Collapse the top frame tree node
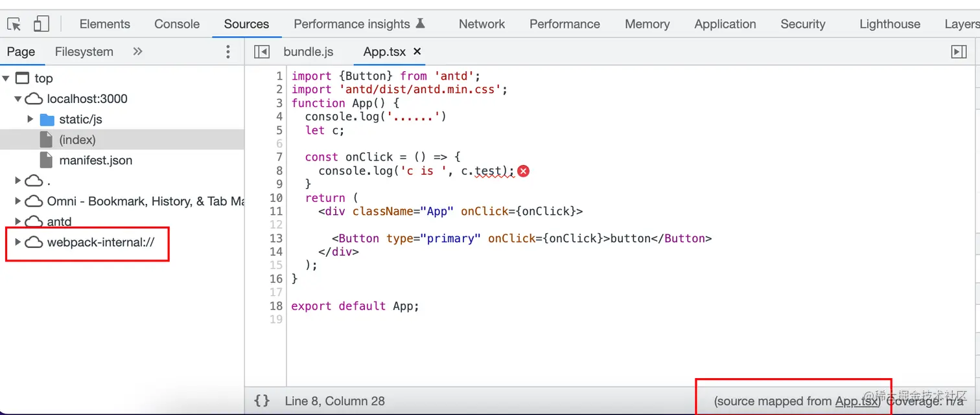The width and height of the screenshot is (980, 415). click(x=6, y=78)
